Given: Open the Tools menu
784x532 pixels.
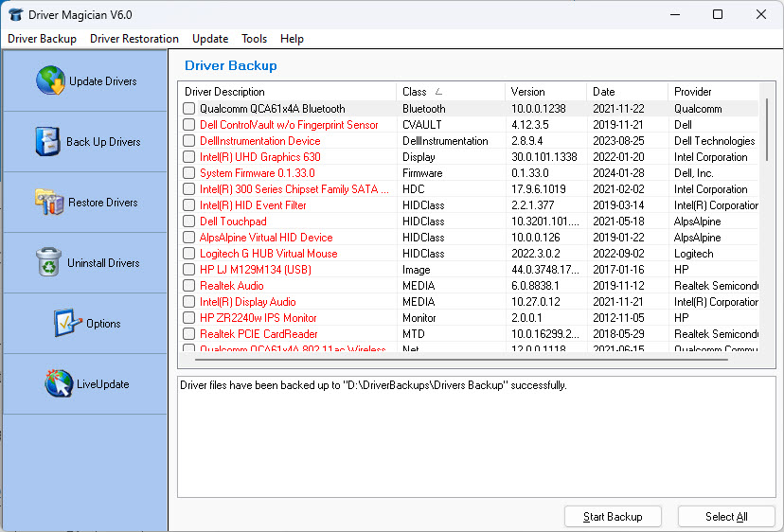Looking at the screenshot, I should point(254,39).
